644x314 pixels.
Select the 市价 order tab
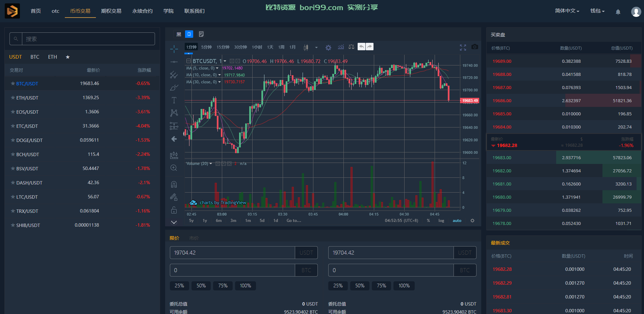click(x=194, y=238)
